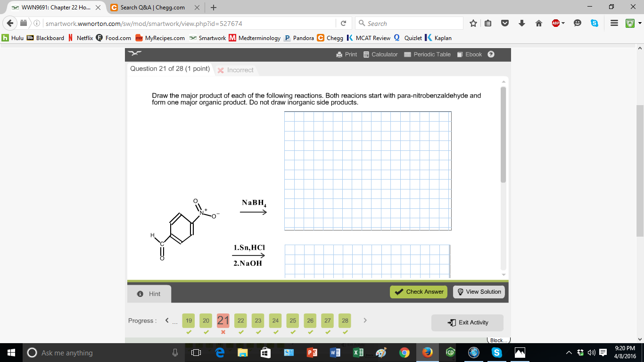Viewport: 644px width, 362px height.
Task: Open the Hint tab
Action: coord(149,294)
